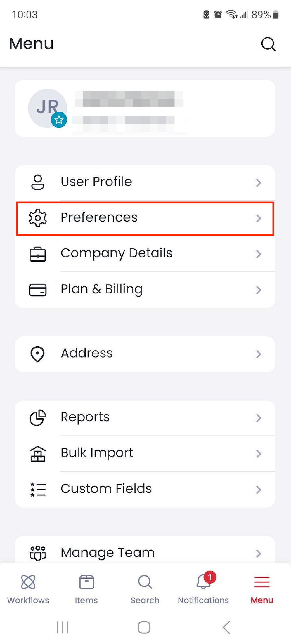This screenshot has width=291, height=644.
Task: Open the Custom Fields page
Action: tap(145, 489)
